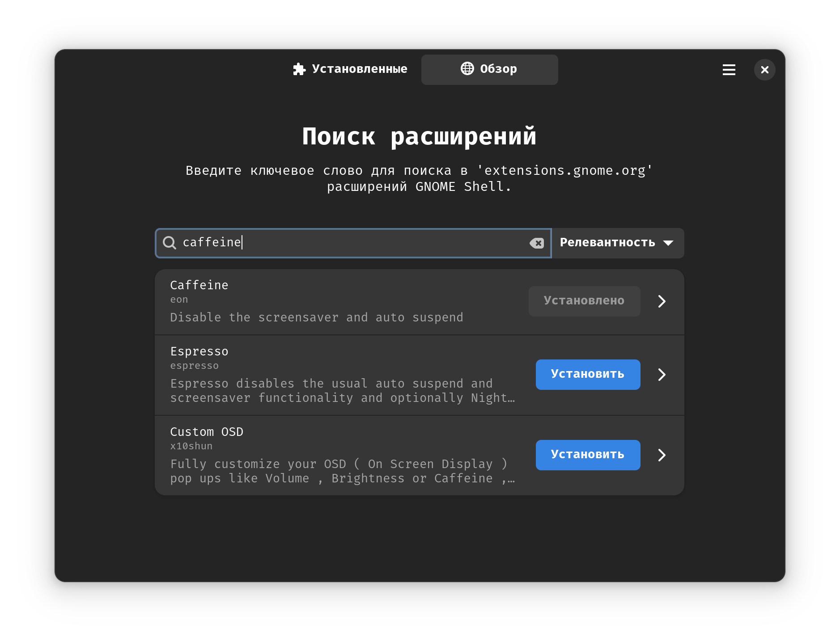The image size is (840, 642).
Task: Clear the search field text
Action: tap(536, 243)
